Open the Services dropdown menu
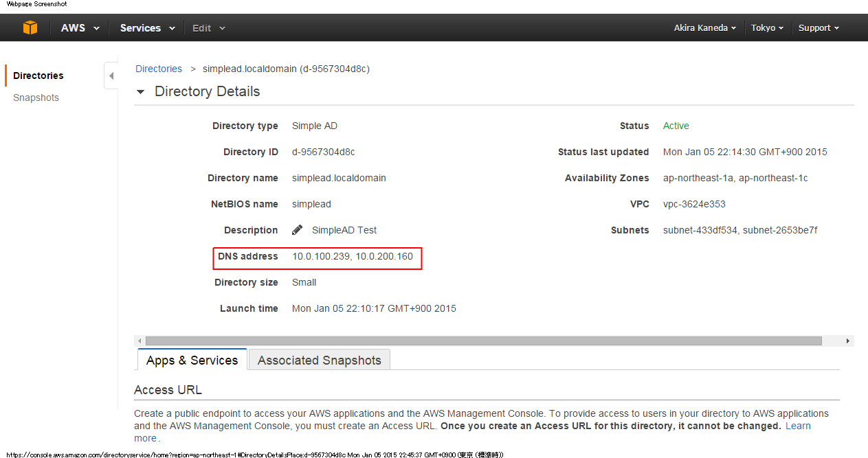Viewport: 868px width, 458px height. click(147, 28)
